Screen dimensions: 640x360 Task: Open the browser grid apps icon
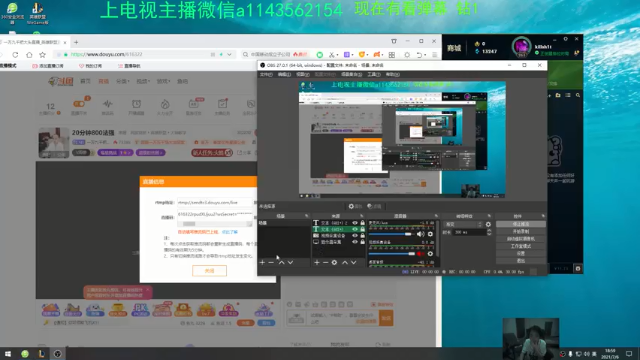click(392, 54)
